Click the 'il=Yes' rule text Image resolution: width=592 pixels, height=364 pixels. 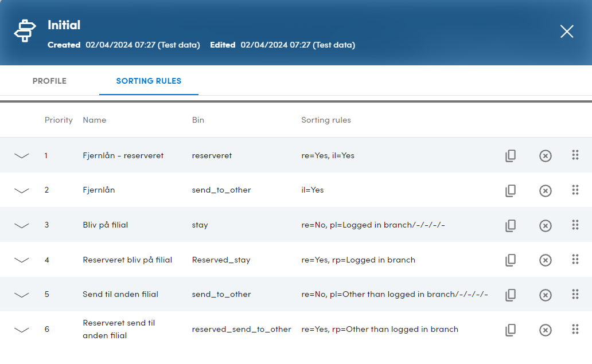click(312, 190)
